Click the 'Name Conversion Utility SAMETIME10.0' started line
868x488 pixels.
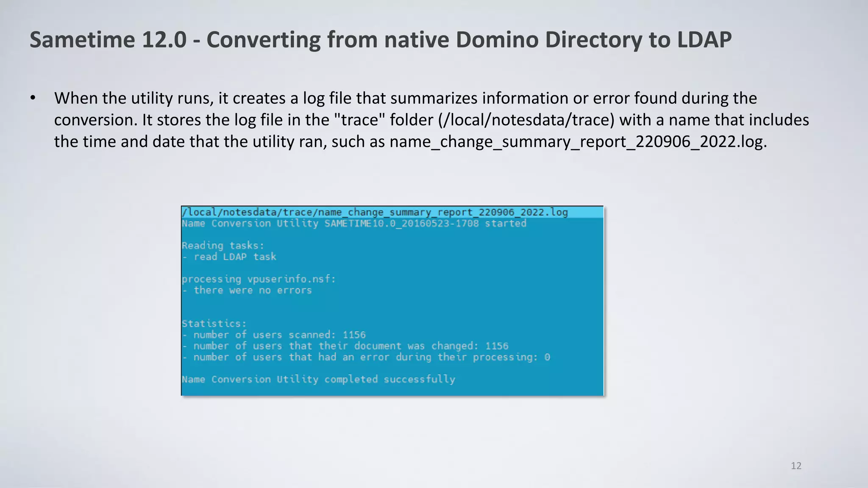(x=354, y=224)
